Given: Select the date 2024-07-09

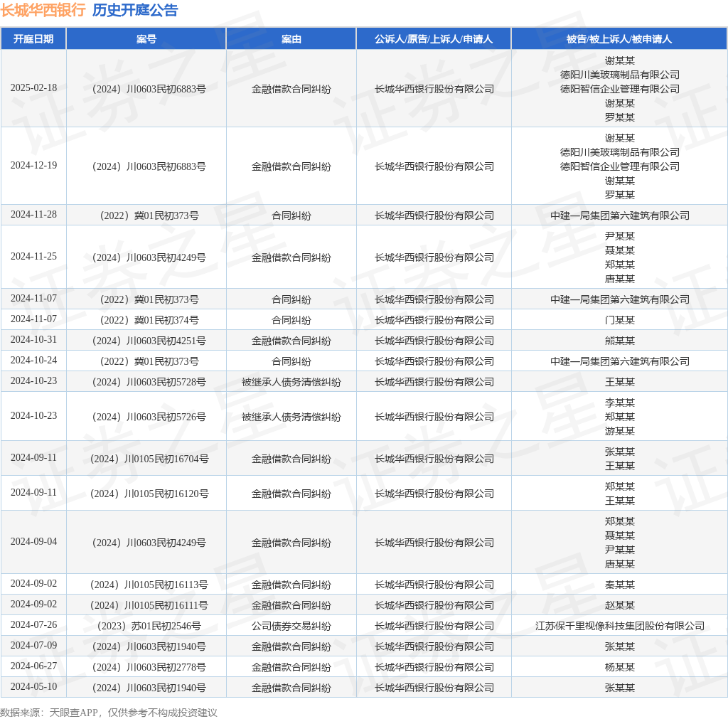Looking at the screenshot, I should (34, 646).
